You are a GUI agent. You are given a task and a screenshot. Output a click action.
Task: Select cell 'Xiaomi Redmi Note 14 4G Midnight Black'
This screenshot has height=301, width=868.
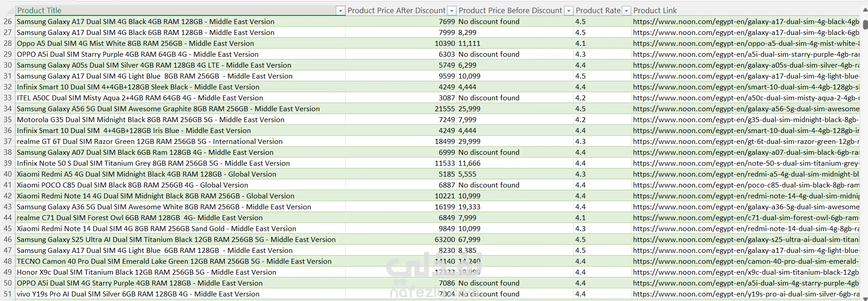click(x=181, y=196)
